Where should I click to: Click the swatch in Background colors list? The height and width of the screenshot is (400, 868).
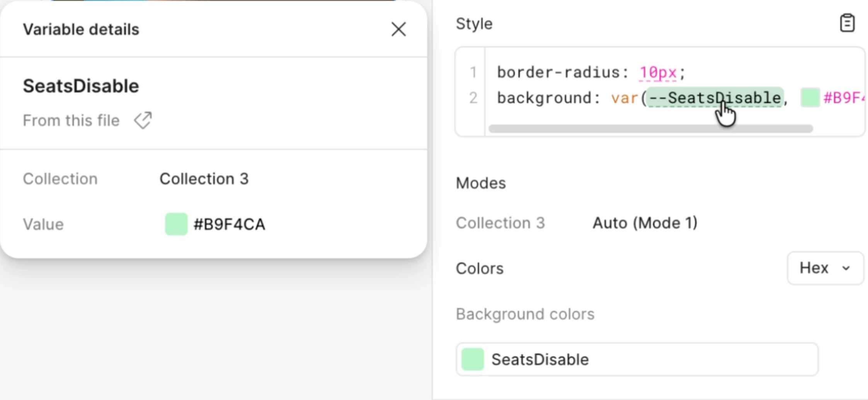point(473,359)
